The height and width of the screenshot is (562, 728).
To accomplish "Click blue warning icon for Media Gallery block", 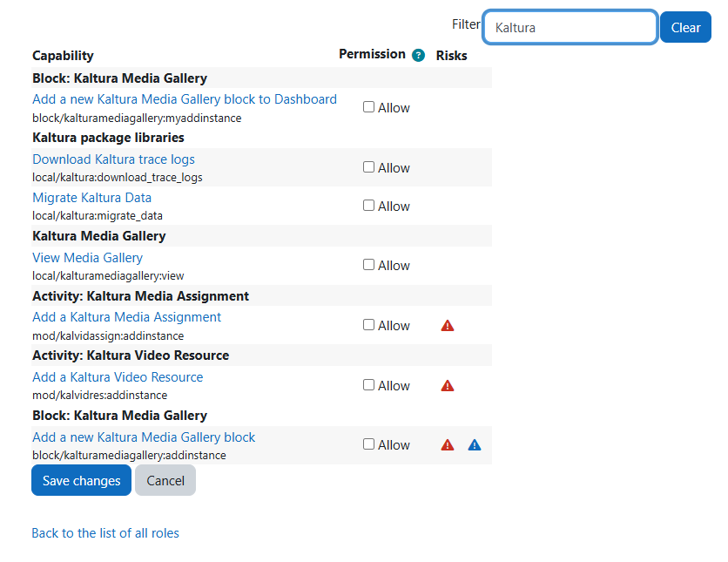I will click(475, 445).
